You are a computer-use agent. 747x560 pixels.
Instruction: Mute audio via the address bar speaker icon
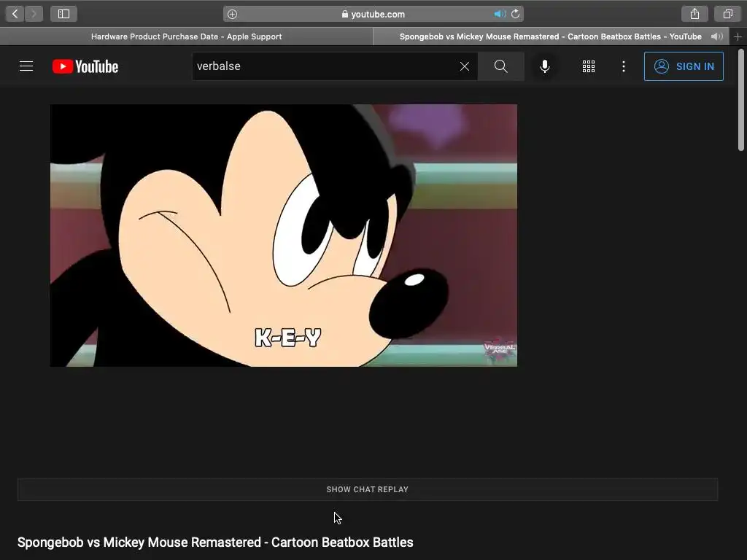pyautogui.click(x=500, y=14)
